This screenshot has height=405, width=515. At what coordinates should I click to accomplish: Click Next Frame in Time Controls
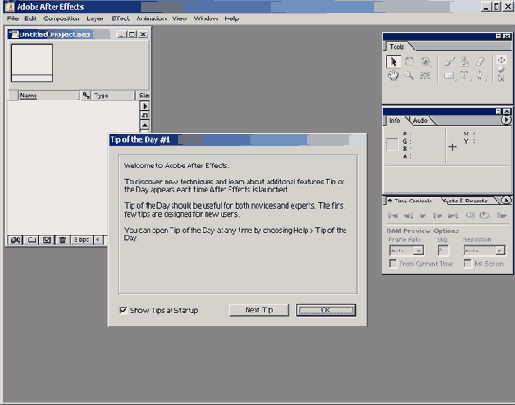[x=437, y=216]
